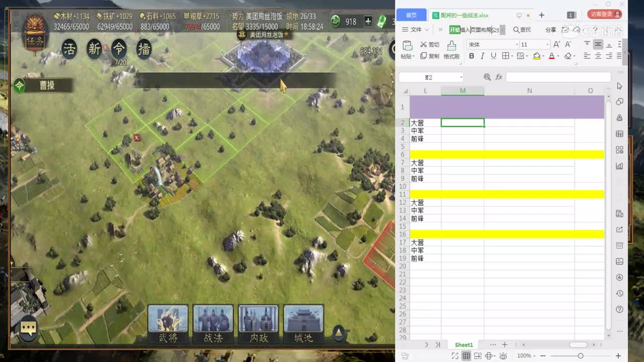Viewport: 644px width, 362px height.
Task: Click the 查找 search button
Action: point(522,30)
